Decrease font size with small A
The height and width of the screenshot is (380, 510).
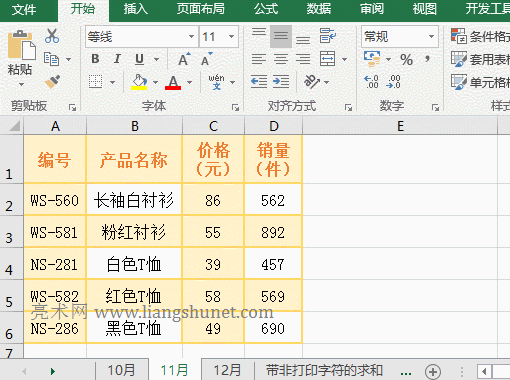click(206, 59)
